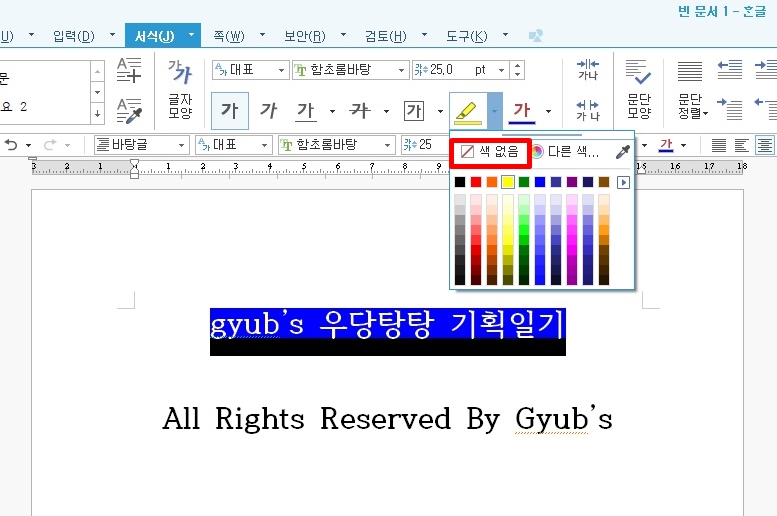777x516 pixels.
Task: Open the 25.0 pt font size dropdown
Action: 501,70
